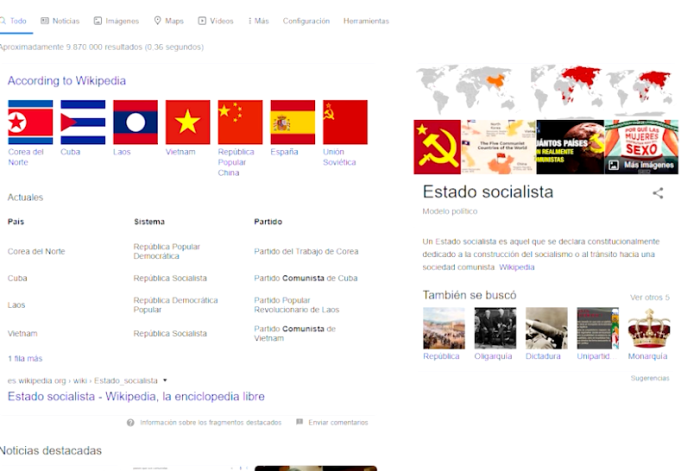Viewport: 700px width, 471px height.
Task: Click the Laos flag image
Action: pos(135,122)
